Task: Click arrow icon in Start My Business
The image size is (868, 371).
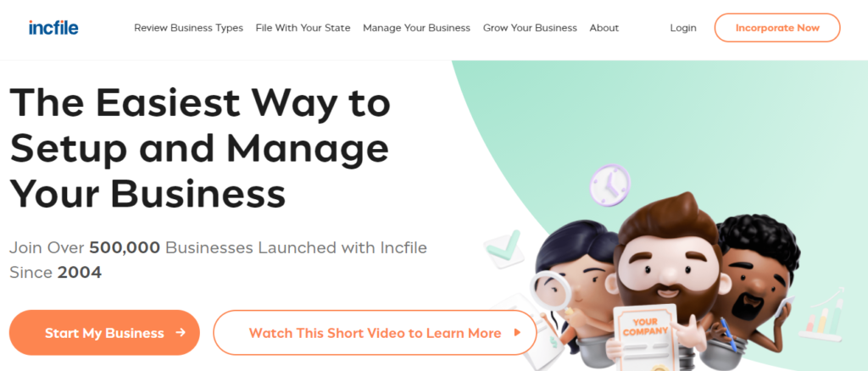Action: point(180,332)
